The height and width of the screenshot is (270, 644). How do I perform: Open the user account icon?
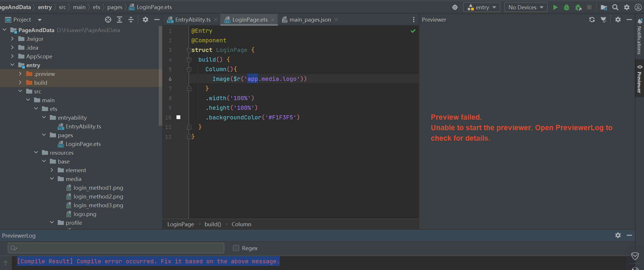pyautogui.click(x=638, y=7)
